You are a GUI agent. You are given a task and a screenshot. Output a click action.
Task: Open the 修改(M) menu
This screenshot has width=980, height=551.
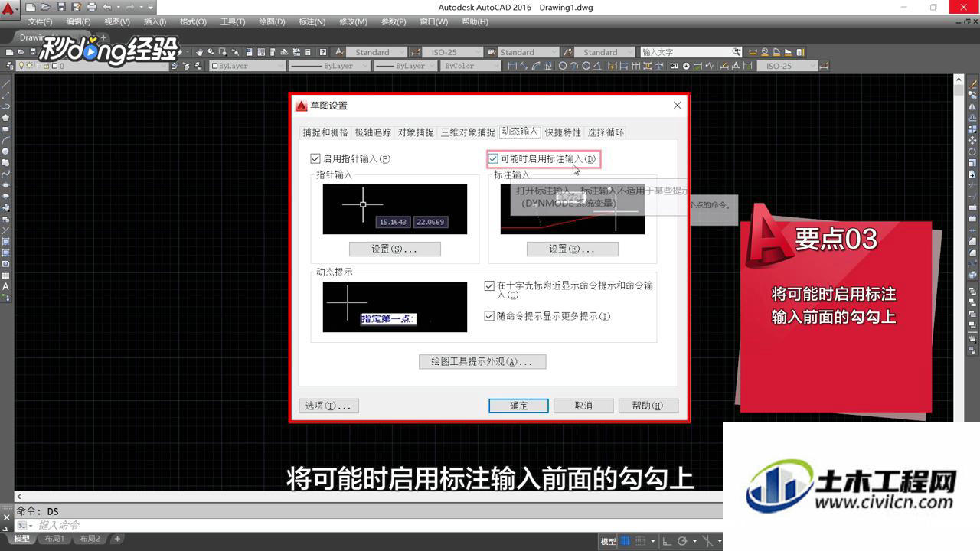click(x=353, y=21)
